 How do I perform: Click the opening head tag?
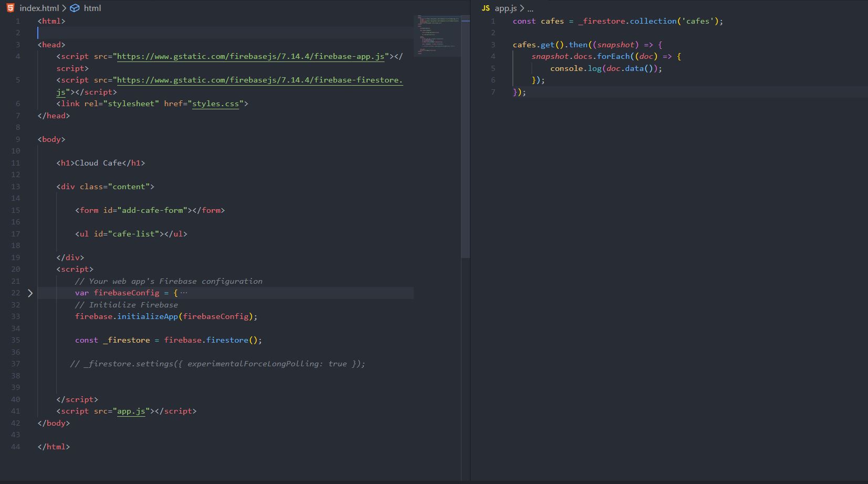coord(51,45)
